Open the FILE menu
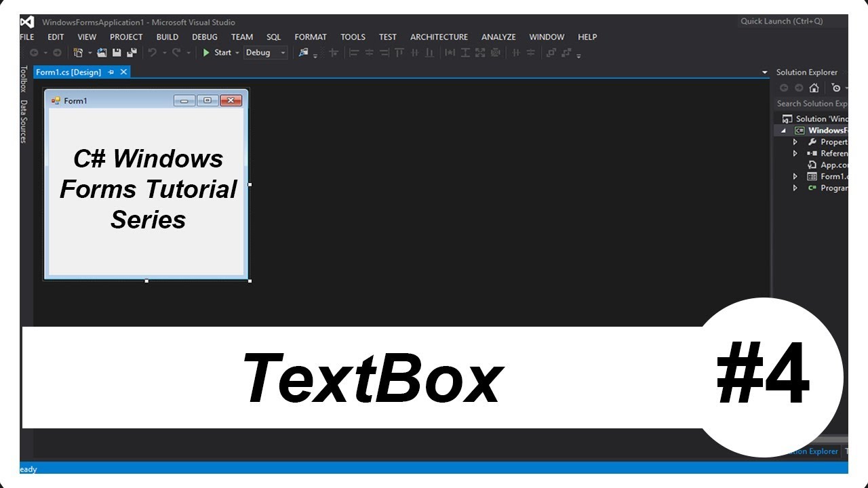The width and height of the screenshot is (868, 488). 27,37
